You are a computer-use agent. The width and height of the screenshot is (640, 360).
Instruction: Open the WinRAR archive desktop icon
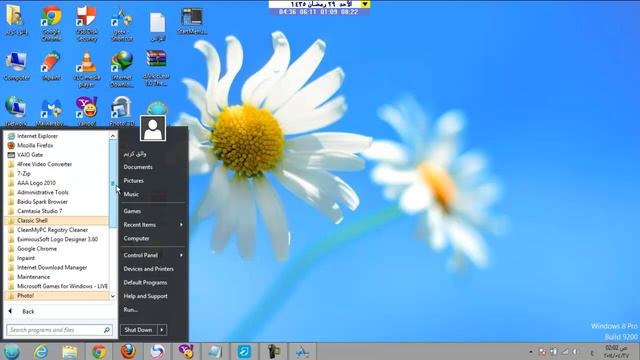point(156,68)
